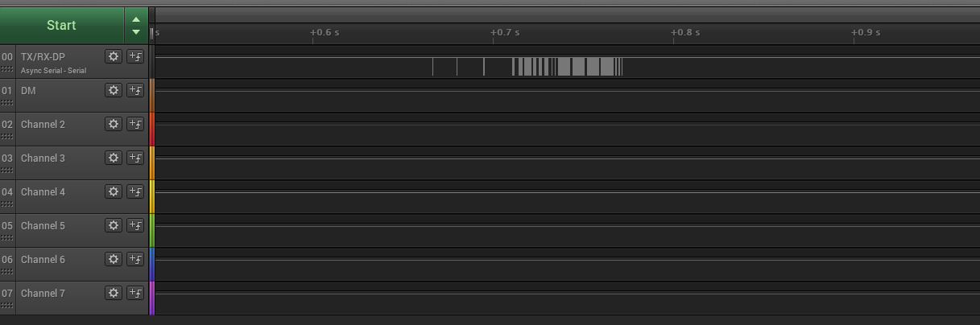Open settings gear for Channel 6

coord(114,259)
